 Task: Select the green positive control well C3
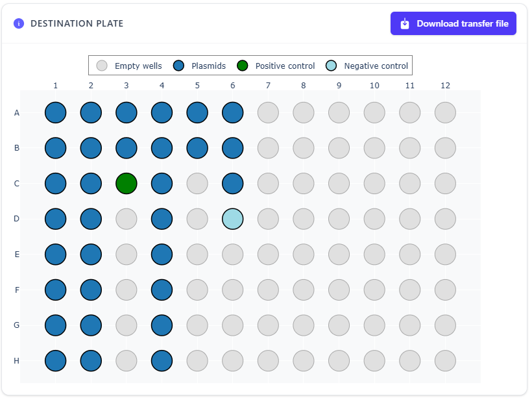point(126,183)
